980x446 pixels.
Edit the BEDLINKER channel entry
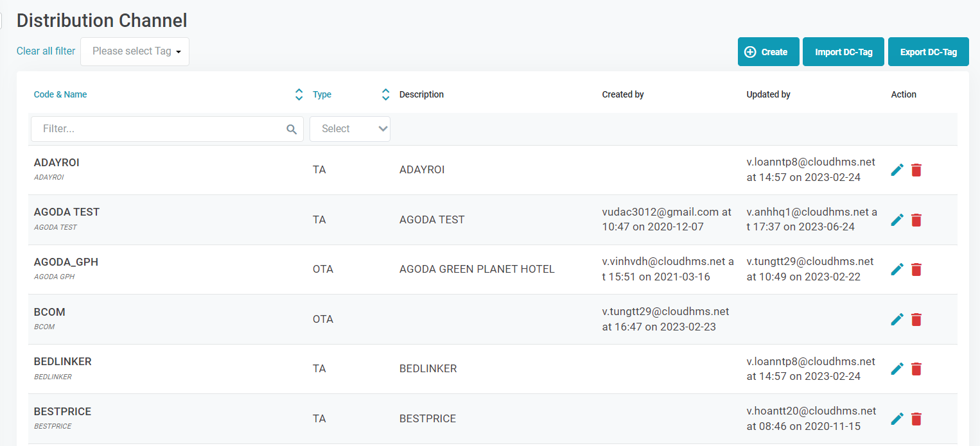(897, 369)
